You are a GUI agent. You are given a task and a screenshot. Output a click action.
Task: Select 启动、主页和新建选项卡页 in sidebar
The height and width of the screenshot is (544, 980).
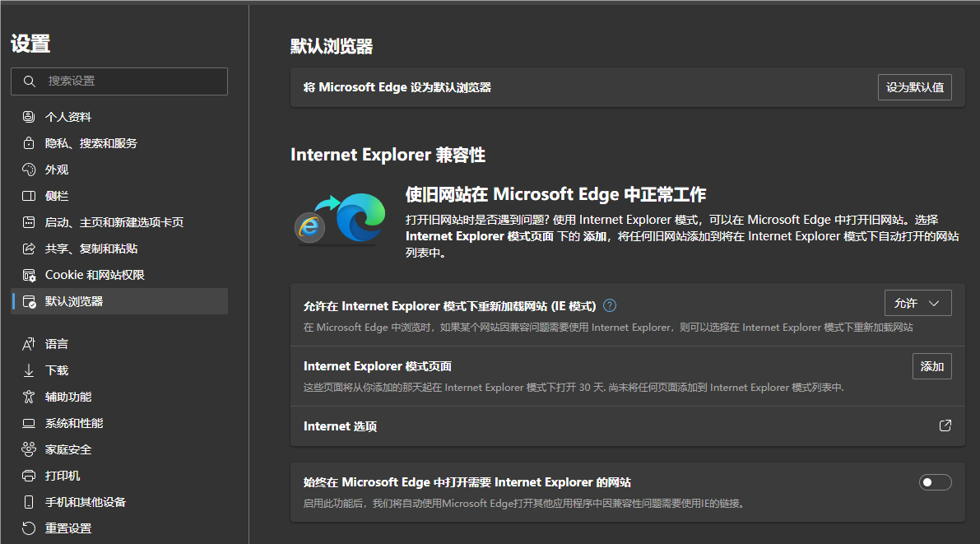pyautogui.click(x=114, y=222)
